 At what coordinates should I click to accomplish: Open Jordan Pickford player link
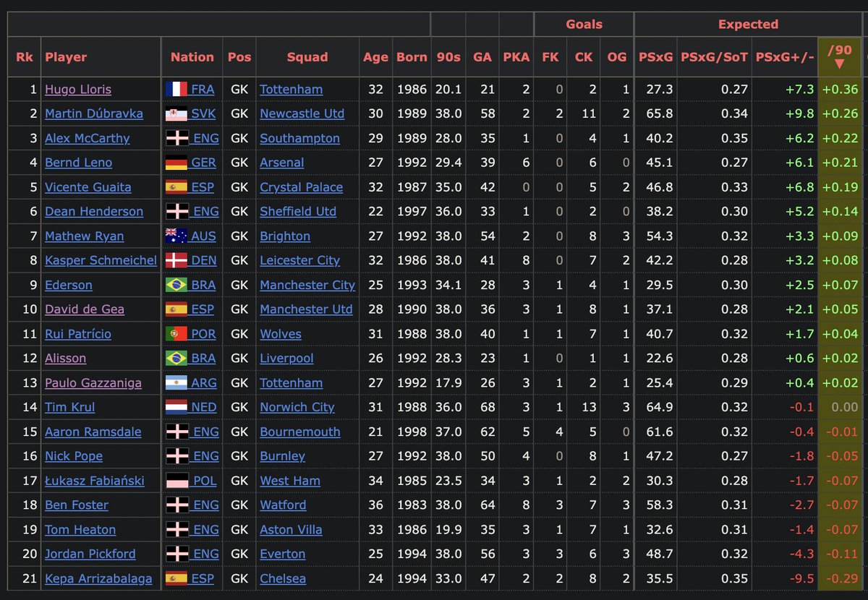(90, 554)
